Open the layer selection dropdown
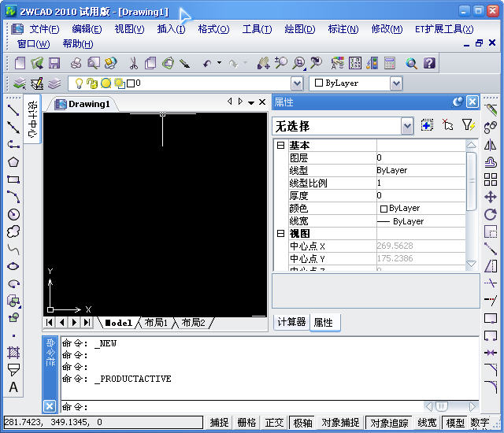Viewport: 504px width, 433px height. (297, 83)
